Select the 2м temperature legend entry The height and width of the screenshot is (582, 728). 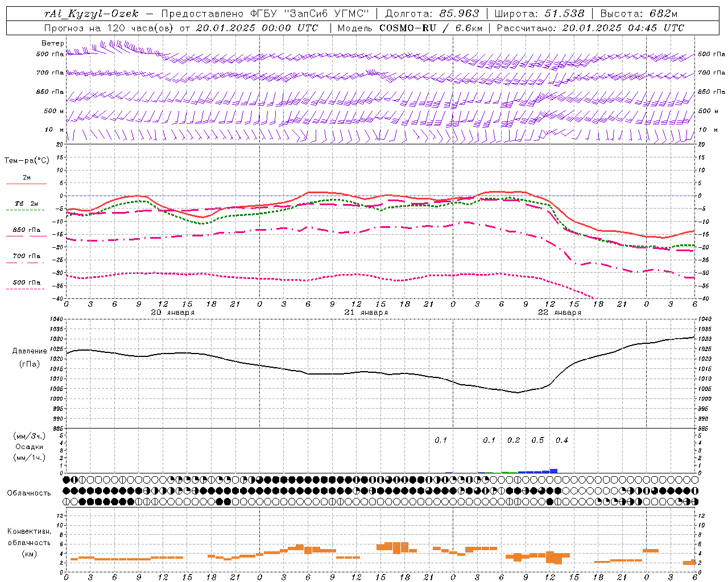click(27, 178)
